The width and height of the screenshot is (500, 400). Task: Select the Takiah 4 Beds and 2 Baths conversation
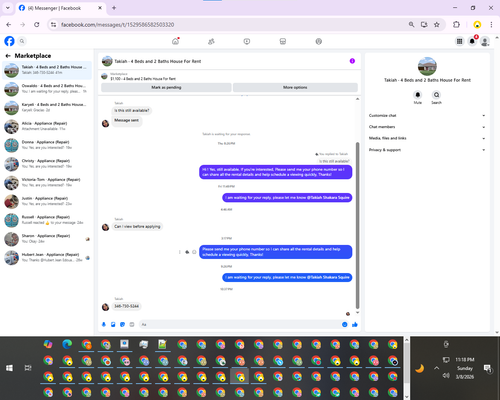tap(47, 70)
